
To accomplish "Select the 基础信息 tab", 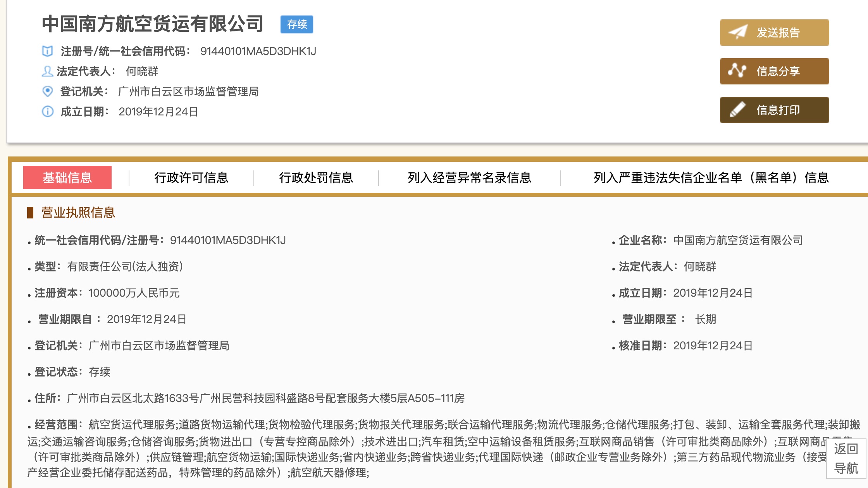I will [67, 177].
